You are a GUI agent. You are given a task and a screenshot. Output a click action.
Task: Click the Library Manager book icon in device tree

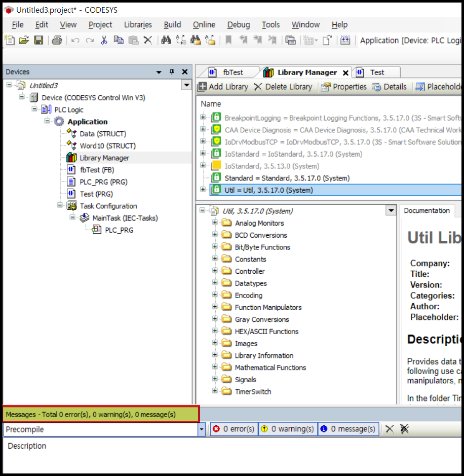point(71,158)
